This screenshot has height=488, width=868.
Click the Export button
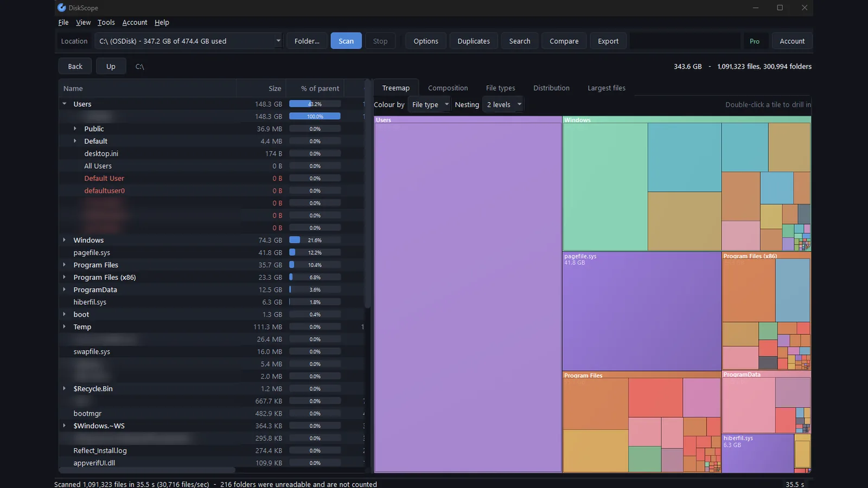pos(608,41)
